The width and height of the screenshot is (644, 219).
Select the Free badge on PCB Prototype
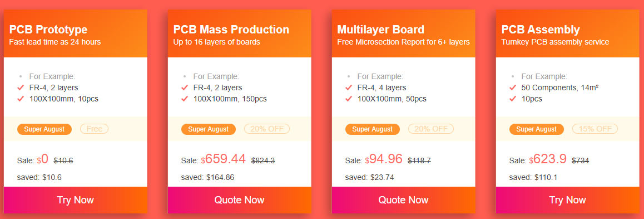point(94,129)
